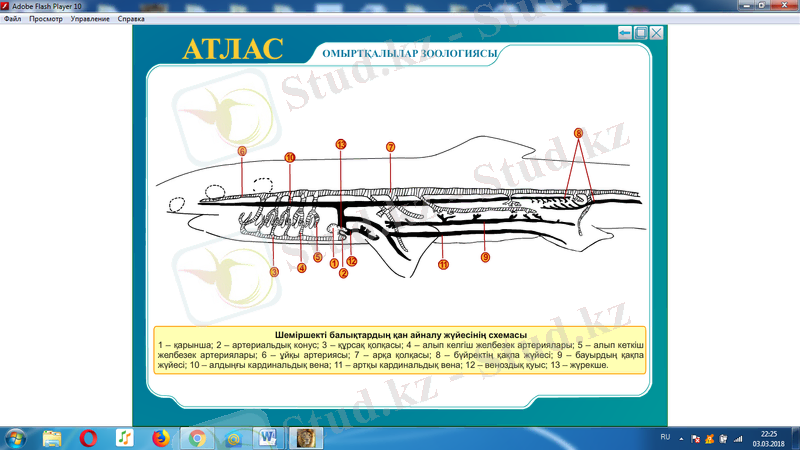Close the Adobe Flash Player window
800x450 pixels.
[785, 5]
